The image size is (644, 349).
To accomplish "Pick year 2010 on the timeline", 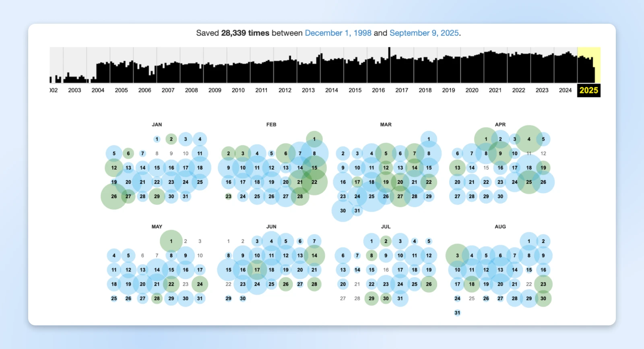I will coord(238,90).
